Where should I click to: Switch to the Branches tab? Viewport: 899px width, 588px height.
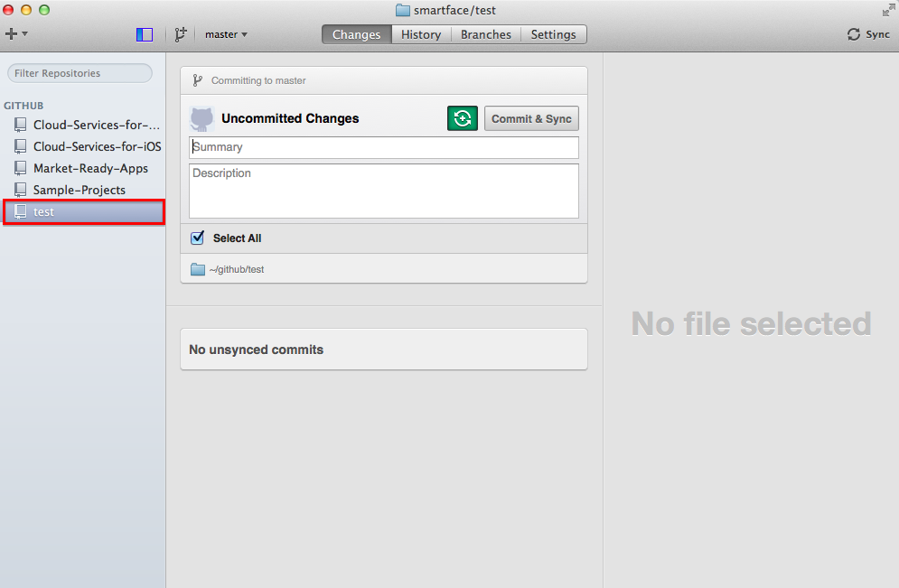coord(485,34)
